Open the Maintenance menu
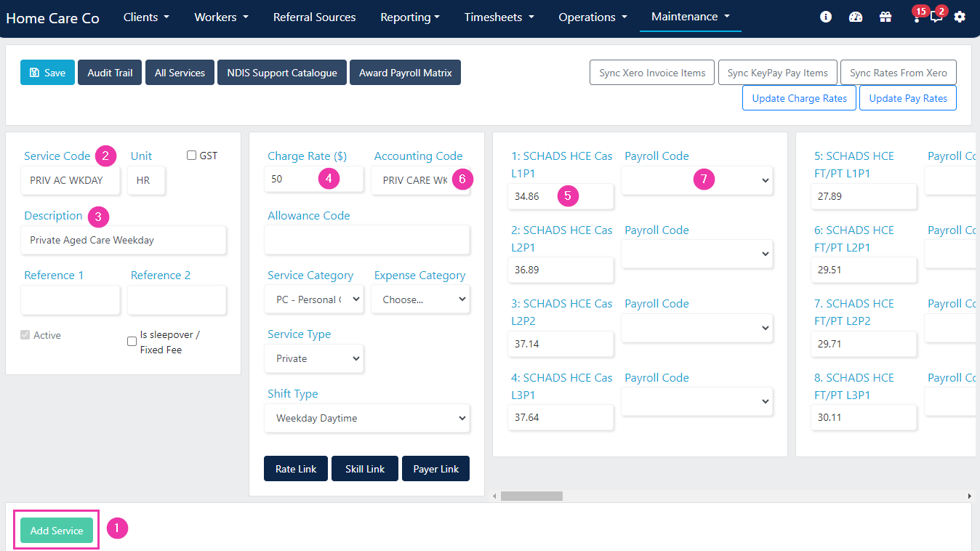Image resolution: width=980 pixels, height=551 pixels. 691,17
